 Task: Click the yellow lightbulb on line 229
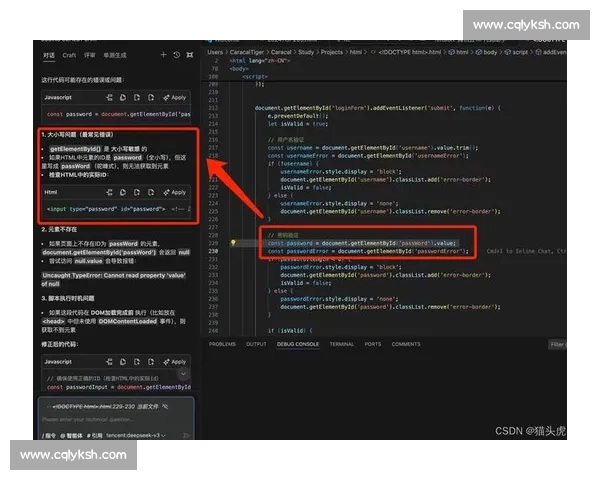click(233, 242)
